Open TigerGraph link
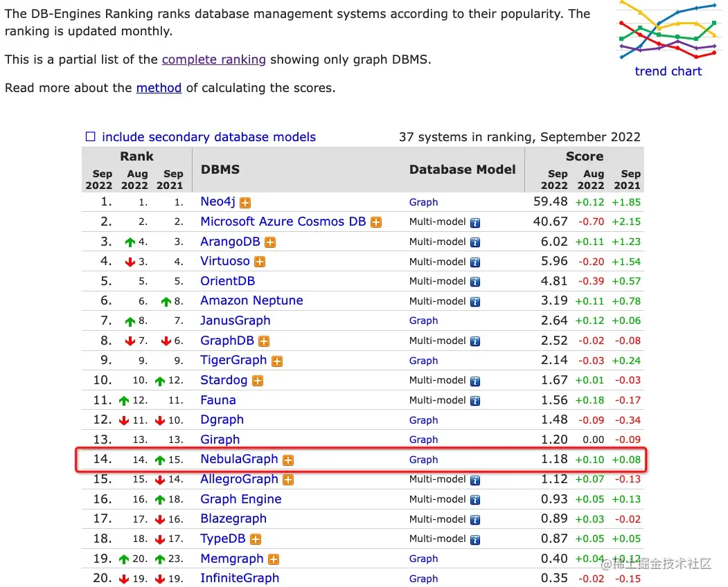This screenshot has width=728, height=587. point(233,360)
